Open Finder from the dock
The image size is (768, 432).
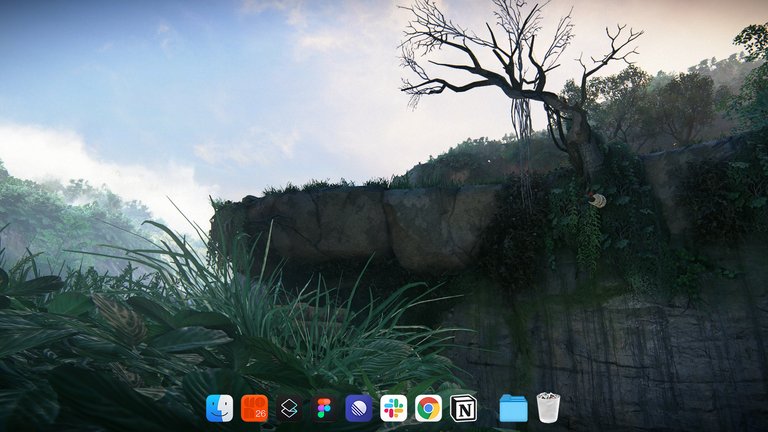click(x=219, y=408)
